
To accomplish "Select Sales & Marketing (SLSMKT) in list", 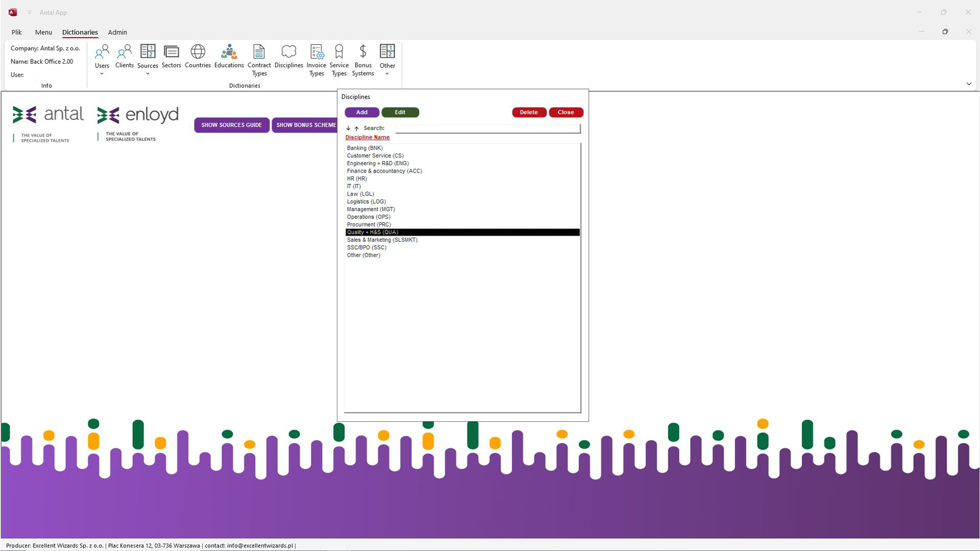I will click(x=382, y=240).
